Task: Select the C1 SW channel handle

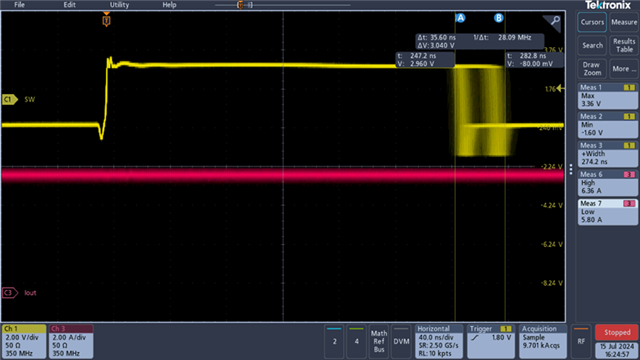Action: pyautogui.click(x=10, y=99)
